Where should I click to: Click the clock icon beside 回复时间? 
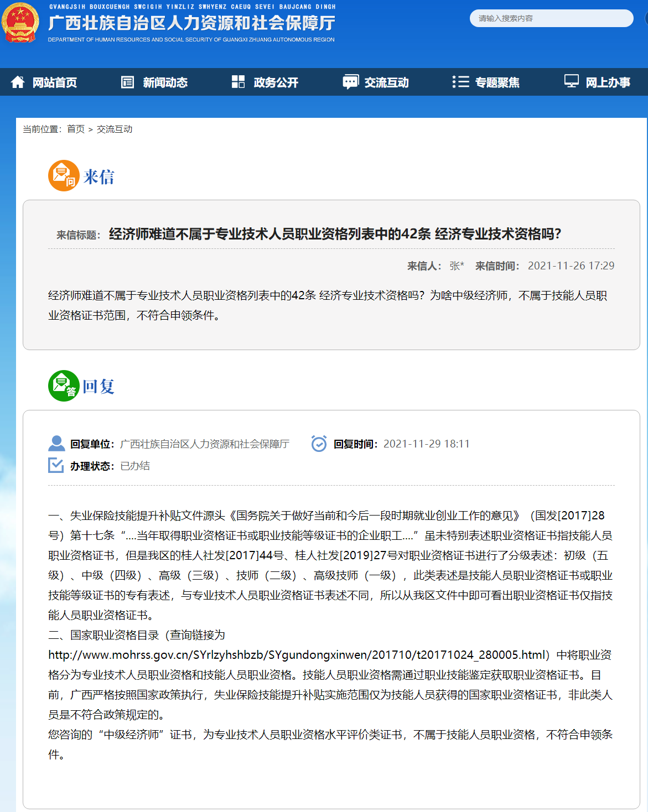[x=319, y=444]
